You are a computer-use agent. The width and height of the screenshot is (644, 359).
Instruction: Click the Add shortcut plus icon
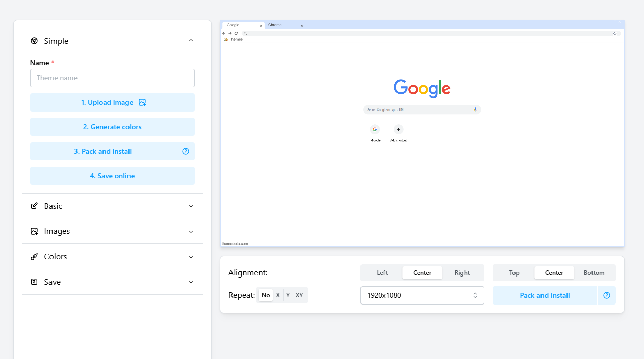(398, 129)
